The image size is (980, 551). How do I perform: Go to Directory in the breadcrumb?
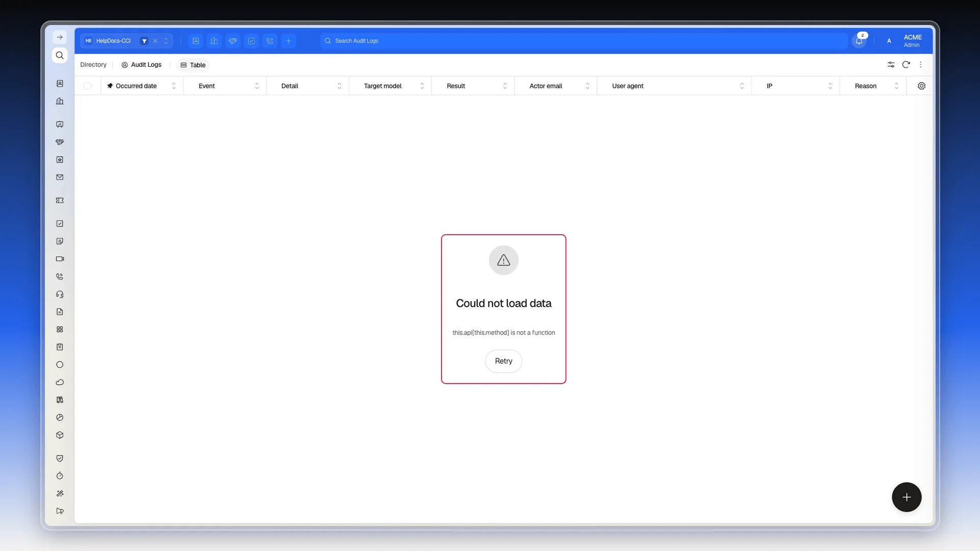(x=93, y=65)
